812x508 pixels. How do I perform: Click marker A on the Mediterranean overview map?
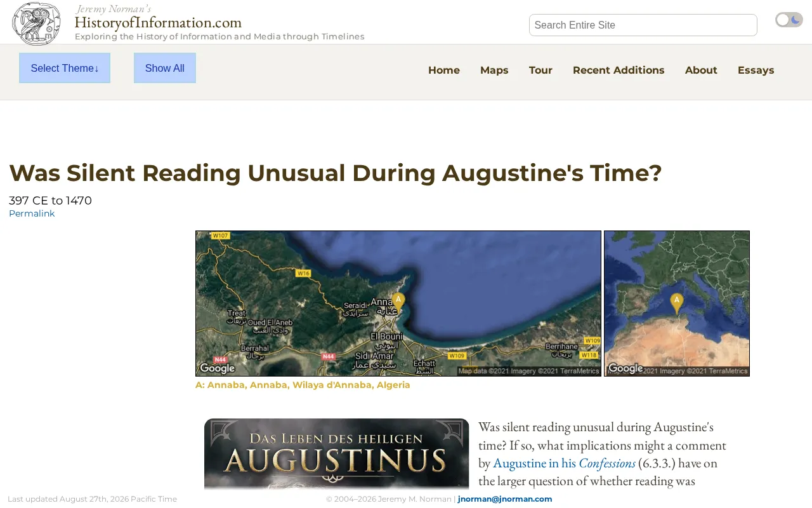(x=677, y=302)
